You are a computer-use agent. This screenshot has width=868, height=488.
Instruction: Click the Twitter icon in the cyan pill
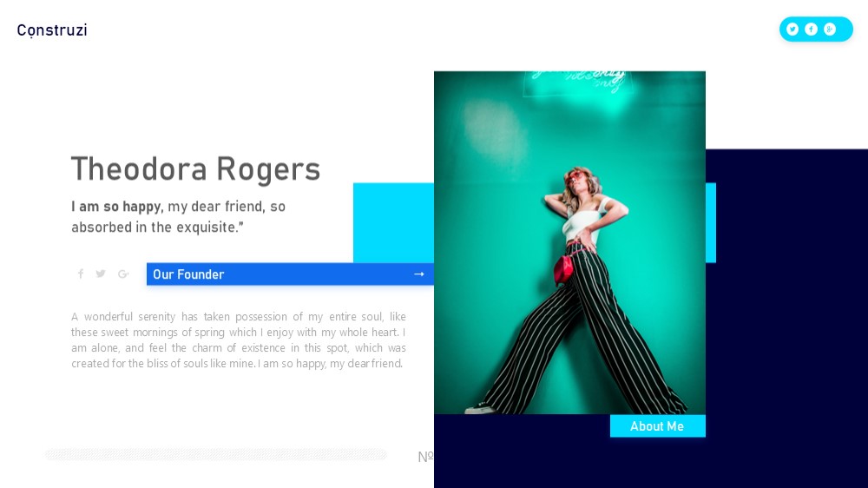pos(792,30)
